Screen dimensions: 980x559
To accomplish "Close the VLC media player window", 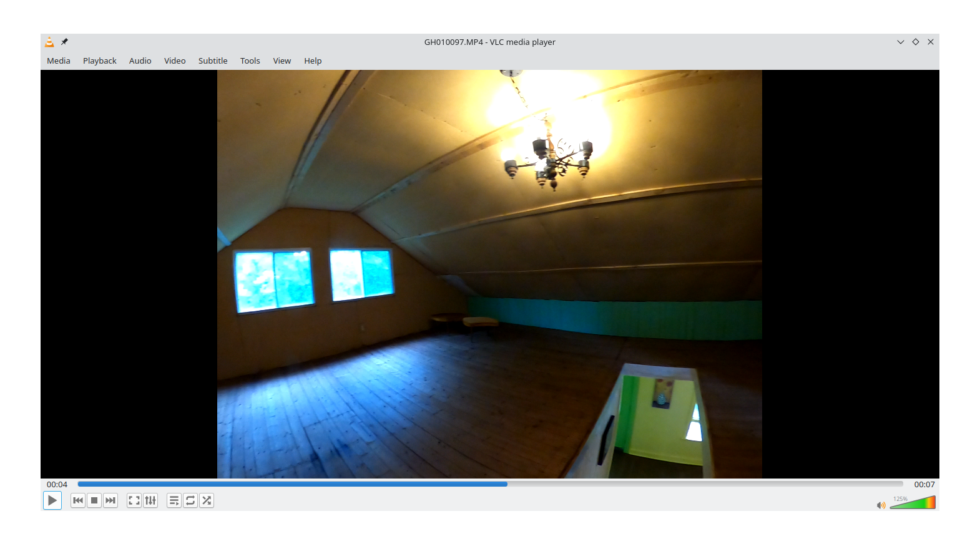I will tap(931, 42).
